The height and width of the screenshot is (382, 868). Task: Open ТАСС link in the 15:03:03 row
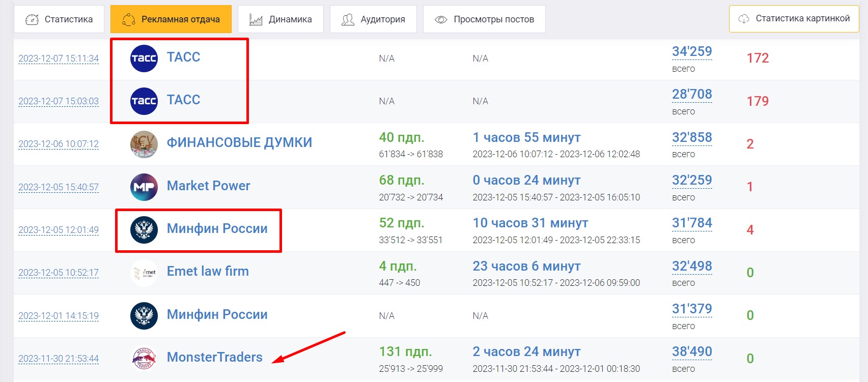coord(184,100)
